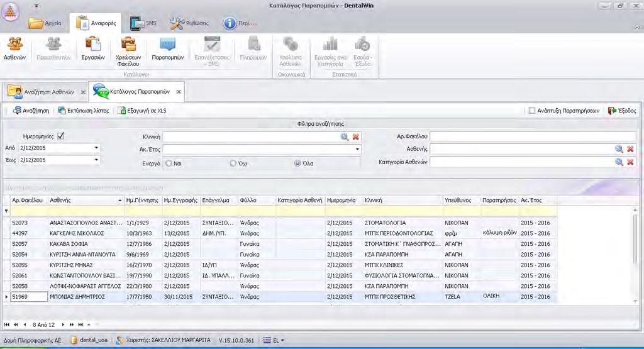Click Εργασίες ανά Κατηγορία statistics icon
The width and height of the screenshot is (644, 349).
click(331, 52)
